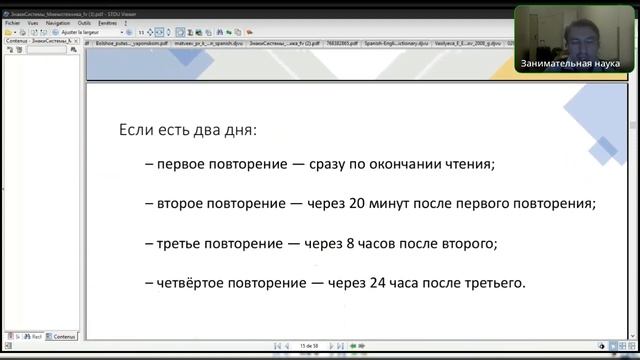Click the binoculars search icon in toolbar
Image resolution: width=640 pixels, height=360 pixels.
coord(220,32)
